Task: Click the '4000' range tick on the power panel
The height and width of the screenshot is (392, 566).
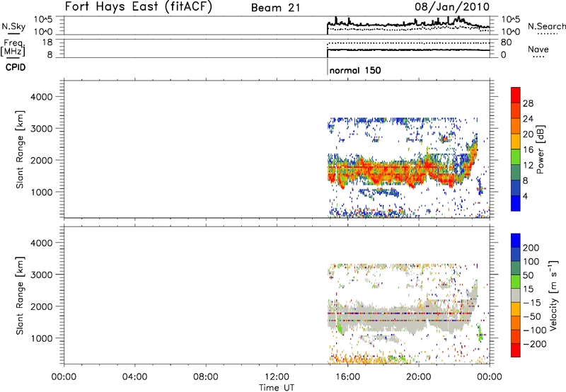Action: point(41,97)
